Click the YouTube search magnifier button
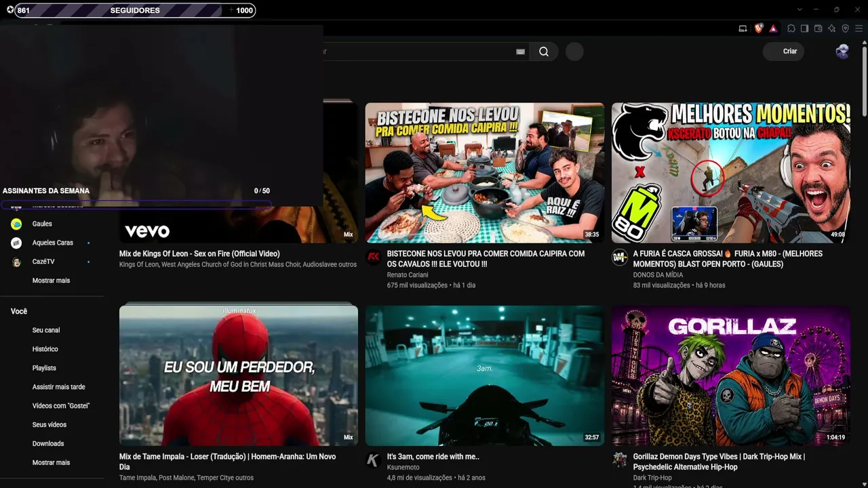The image size is (868, 488). coord(544,52)
